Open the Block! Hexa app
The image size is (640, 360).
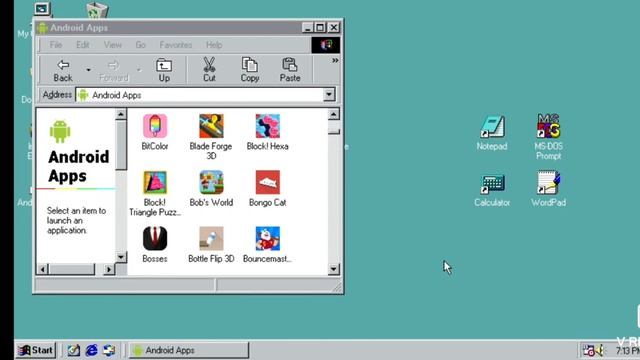pos(268,126)
